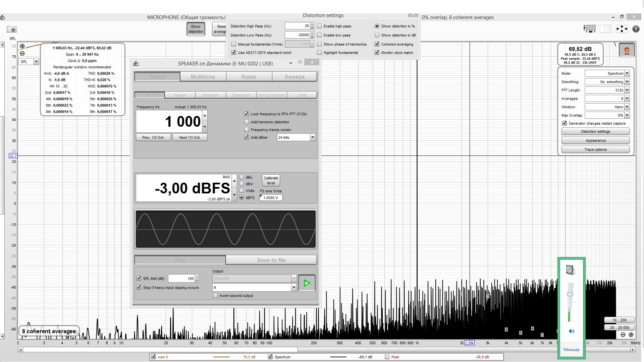Select the dBV level unit
Viewport: 644px width, 362px height.
241,184
